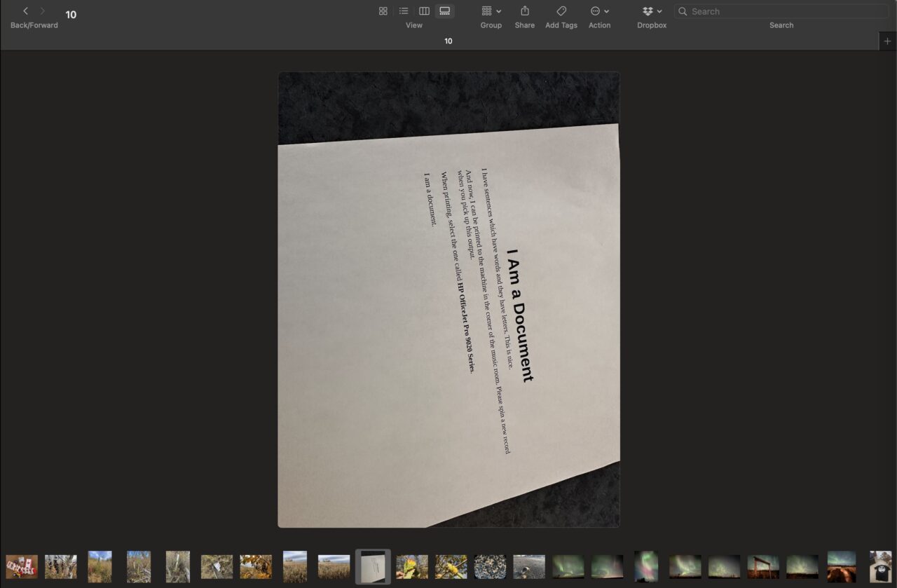Screen dimensions: 897x588
Task: Click the document photo preview
Action: point(448,299)
